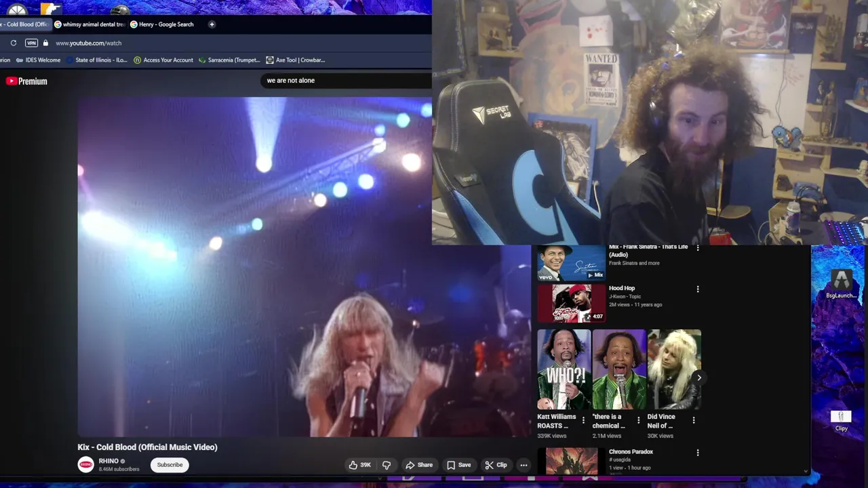Share the Cold Blood video
868x488 pixels.
419,465
